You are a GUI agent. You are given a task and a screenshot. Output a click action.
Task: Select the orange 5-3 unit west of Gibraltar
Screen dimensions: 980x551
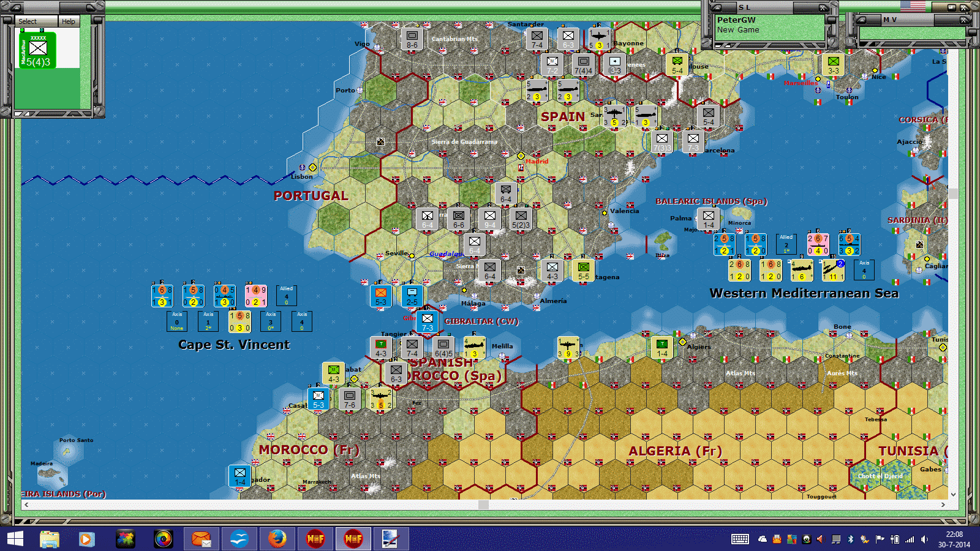[x=381, y=296]
